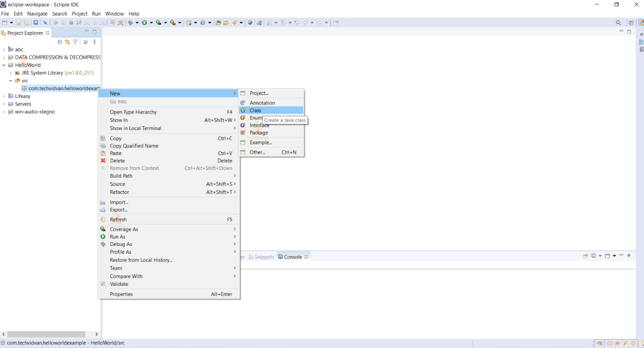The image size is (644, 348).
Task: Open the dropdown next to New wizard icon
Action: click(11, 23)
